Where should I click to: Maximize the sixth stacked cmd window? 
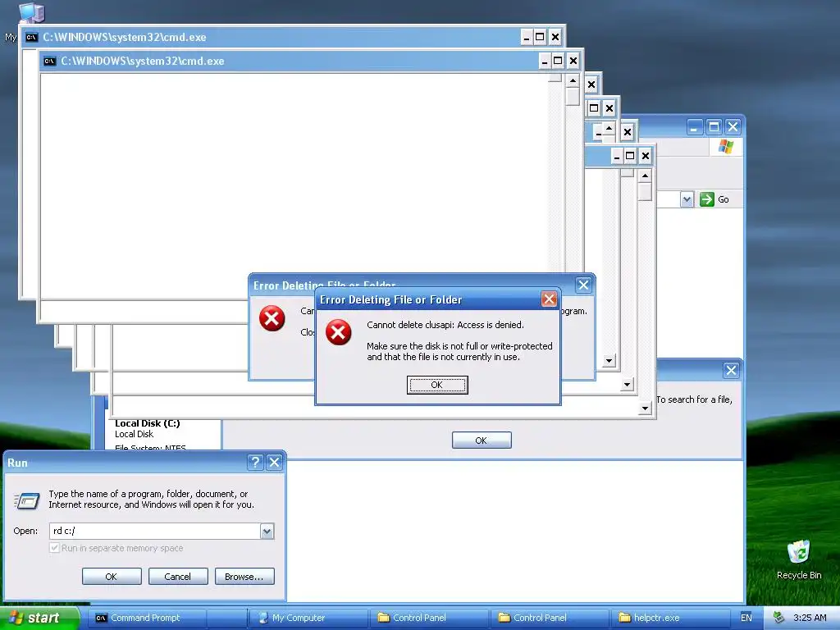(x=630, y=156)
